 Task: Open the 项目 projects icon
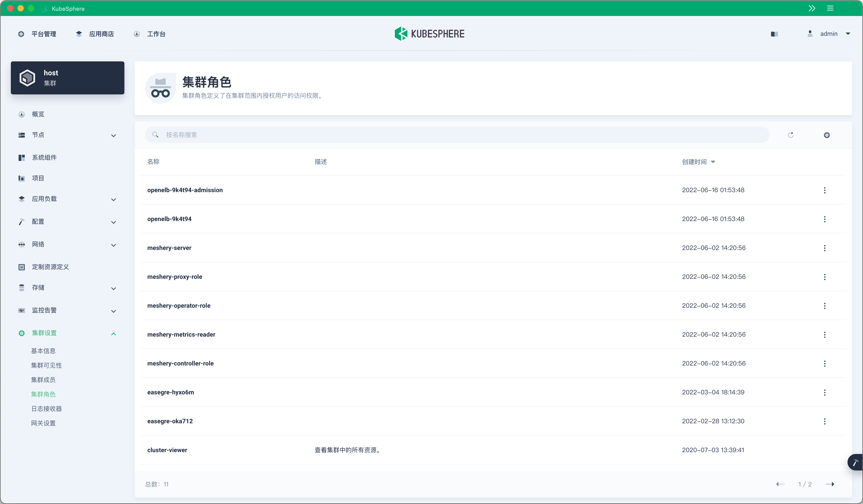point(22,178)
